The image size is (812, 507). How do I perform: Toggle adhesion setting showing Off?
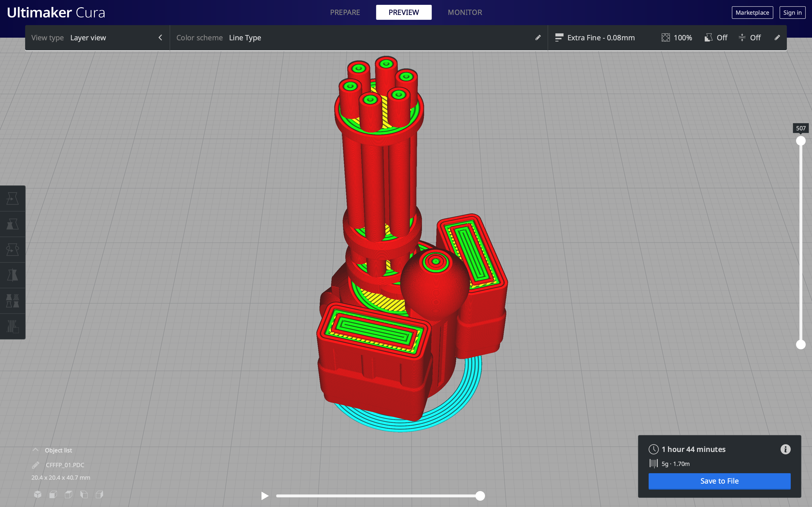coord(750,38)
